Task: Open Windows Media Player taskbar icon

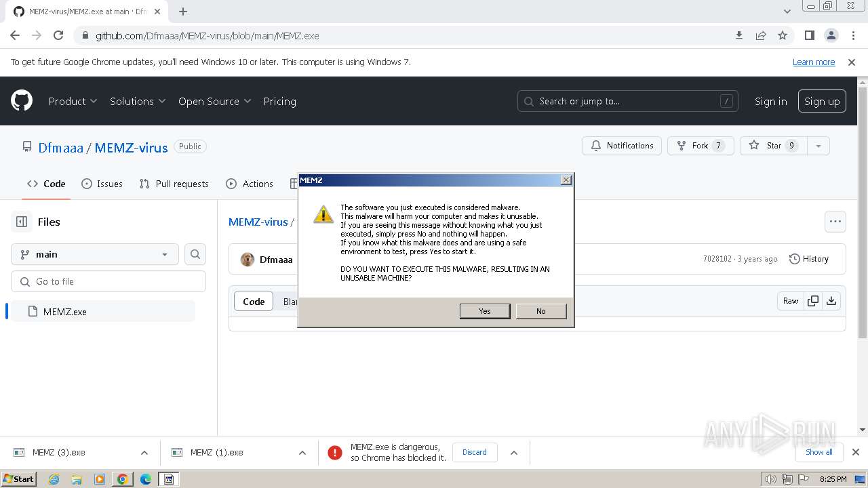Action: (x=100, y=479)
